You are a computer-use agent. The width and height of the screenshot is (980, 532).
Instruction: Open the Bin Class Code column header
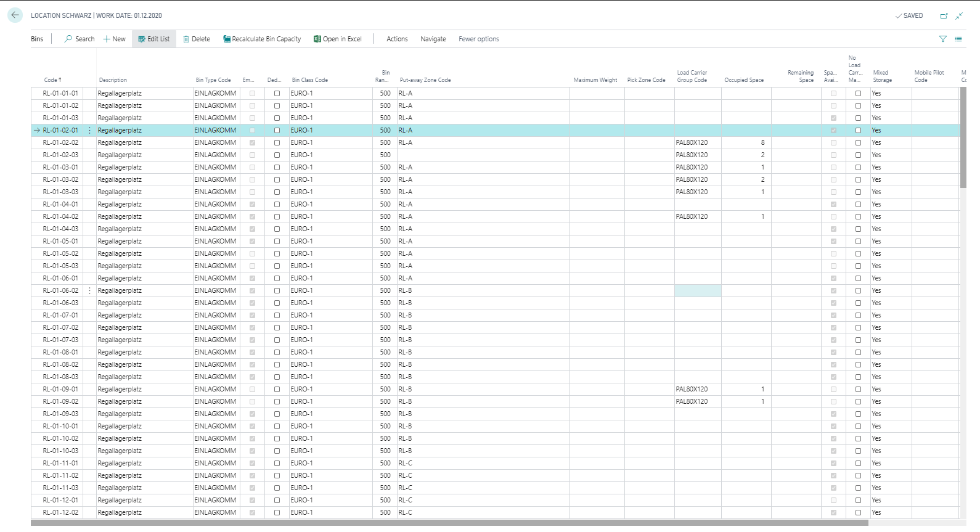point(309,80)
